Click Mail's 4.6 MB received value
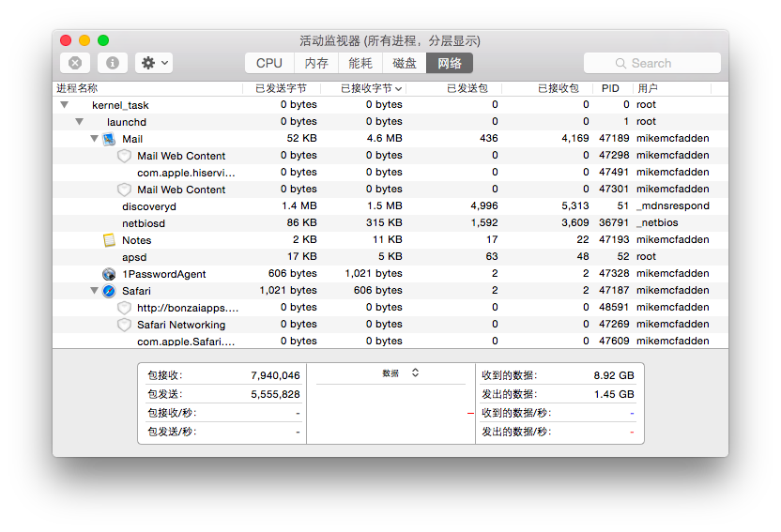This screenshot has width=781, height=532. point(384,138)
